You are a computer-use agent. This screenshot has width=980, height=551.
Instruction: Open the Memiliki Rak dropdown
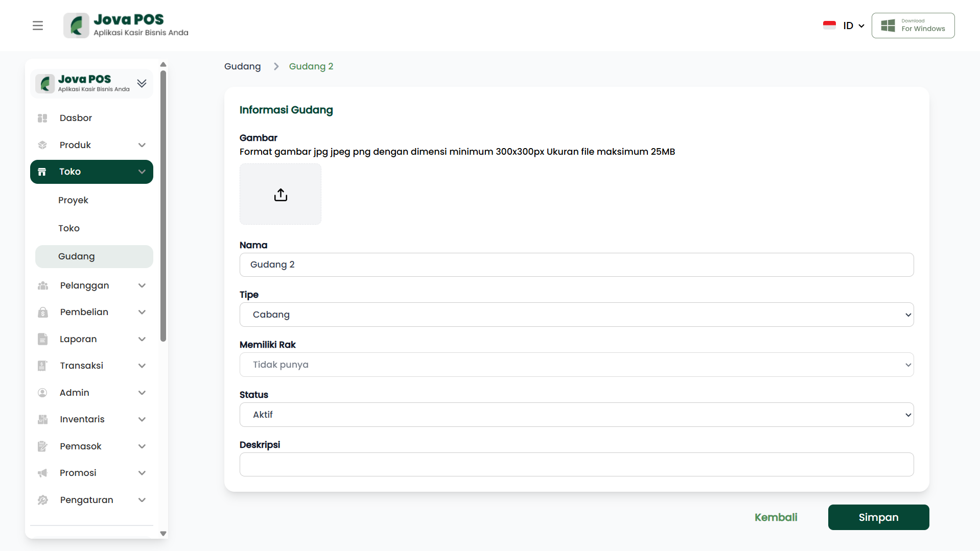click(x=576, y=365)
